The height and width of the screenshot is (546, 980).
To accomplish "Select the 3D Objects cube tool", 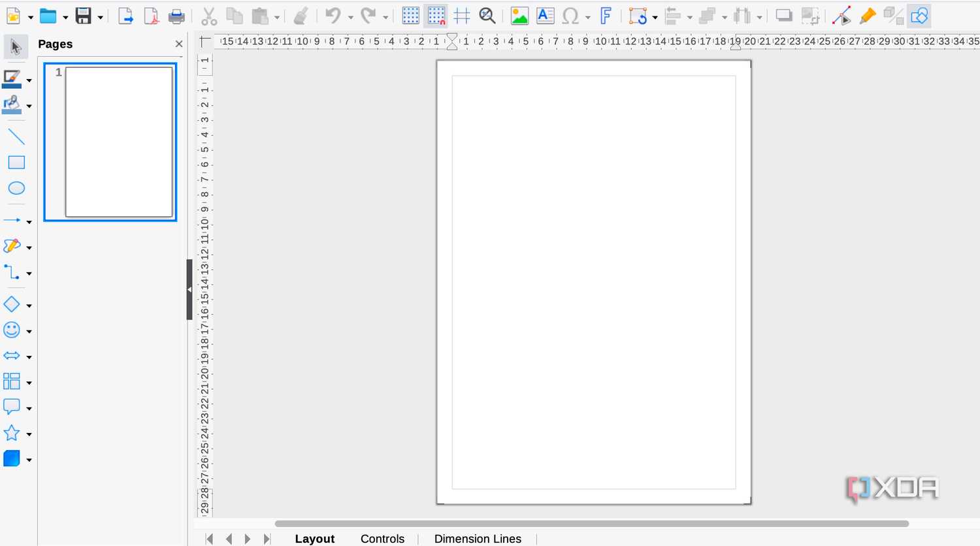I will 12,458.
